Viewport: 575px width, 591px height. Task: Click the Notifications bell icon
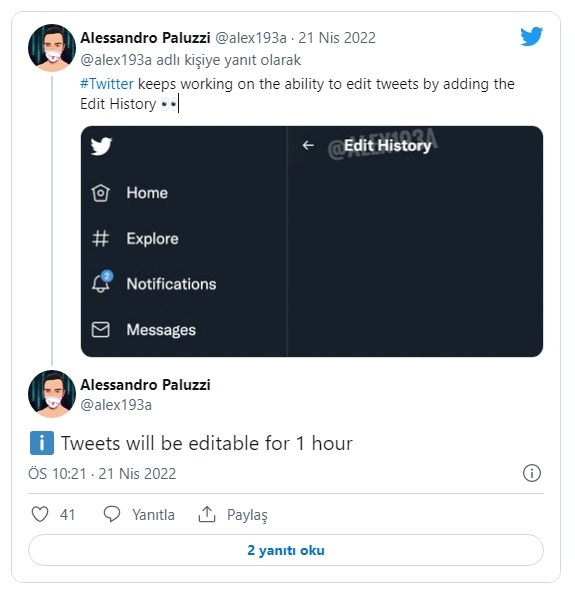click(x=101, y=282)
